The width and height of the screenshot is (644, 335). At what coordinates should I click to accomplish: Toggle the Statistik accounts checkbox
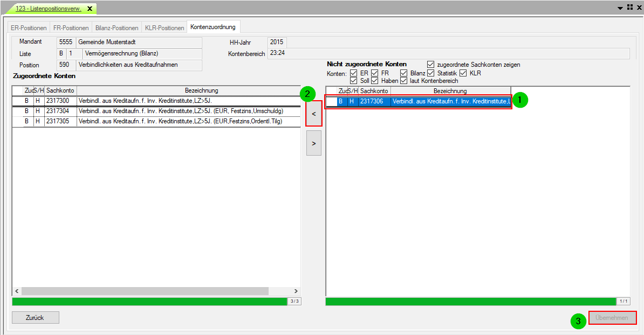pos(431,73)
